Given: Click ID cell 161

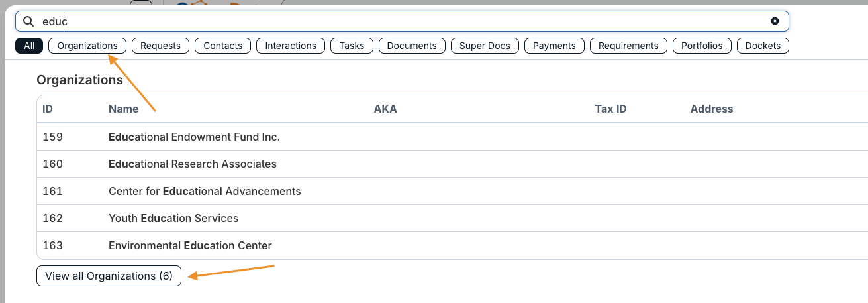Looking at the screenshot, I should coord(52,191).
